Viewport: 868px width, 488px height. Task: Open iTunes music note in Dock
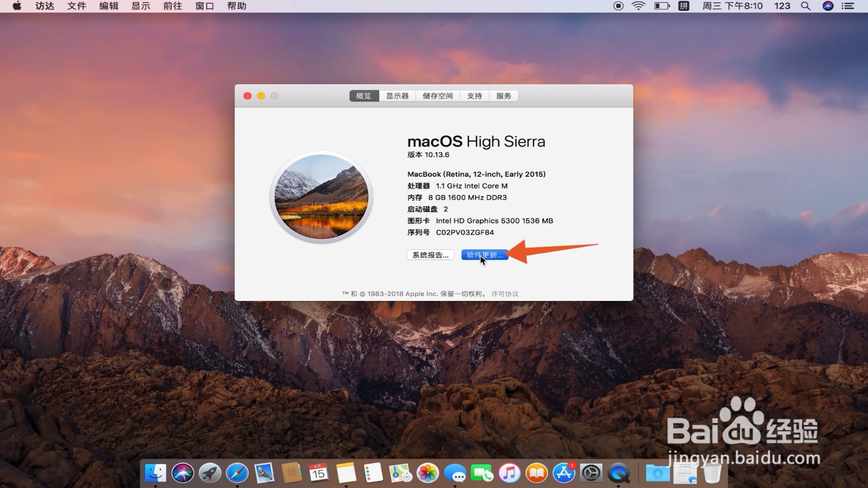point(509,473)
